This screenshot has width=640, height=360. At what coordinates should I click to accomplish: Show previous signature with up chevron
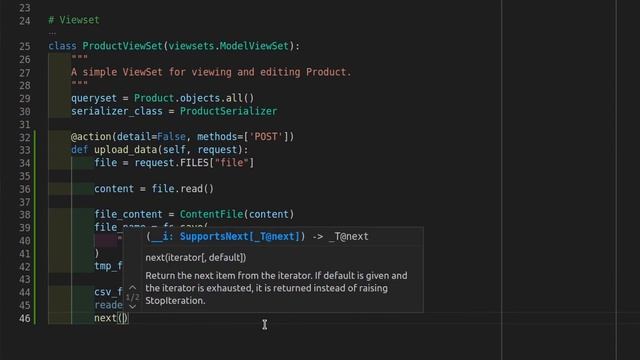pos(133,288)
